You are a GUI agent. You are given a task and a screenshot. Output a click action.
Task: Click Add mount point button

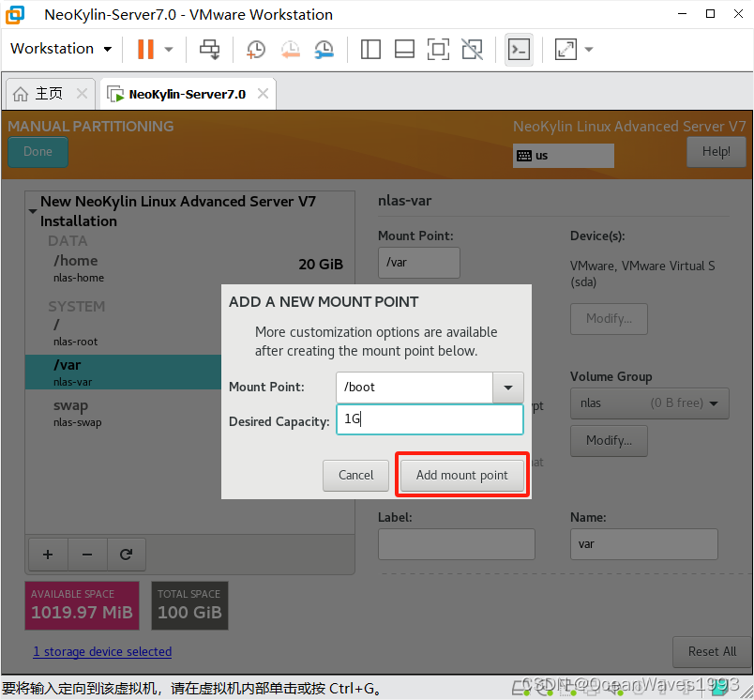[x=462, y=476]
